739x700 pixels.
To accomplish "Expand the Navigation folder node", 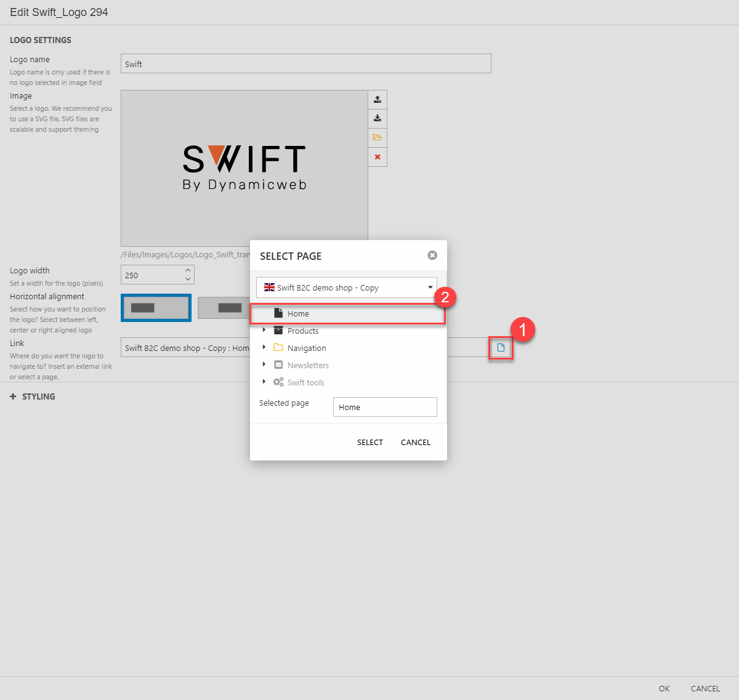I will tap(264, 348).
